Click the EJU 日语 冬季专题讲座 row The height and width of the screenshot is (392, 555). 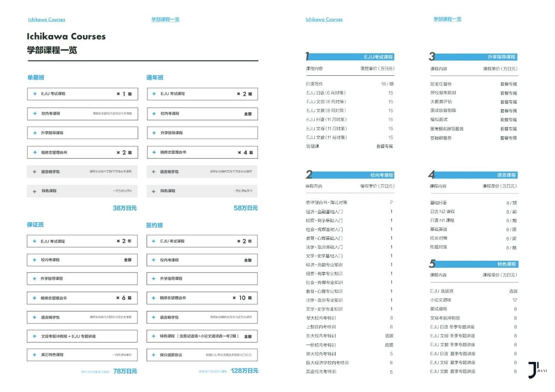click(x=474, y=327)
